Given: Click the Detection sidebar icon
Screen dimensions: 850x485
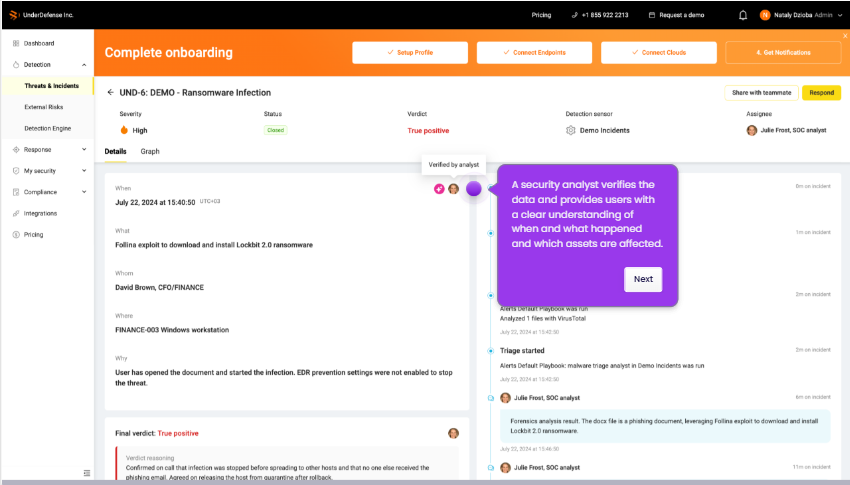Looking at the screenshot, I should click(16, 64).
